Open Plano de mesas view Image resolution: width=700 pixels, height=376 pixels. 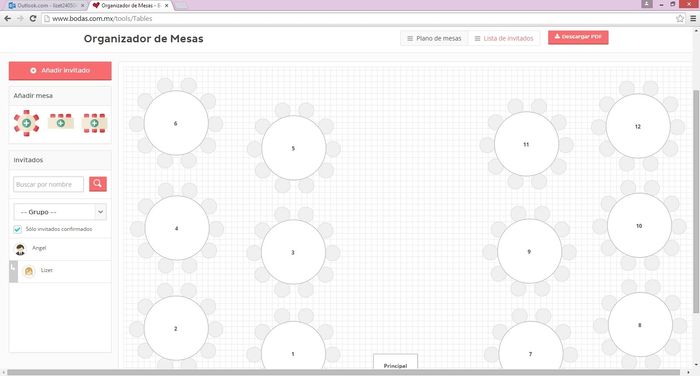pos(434,38)
